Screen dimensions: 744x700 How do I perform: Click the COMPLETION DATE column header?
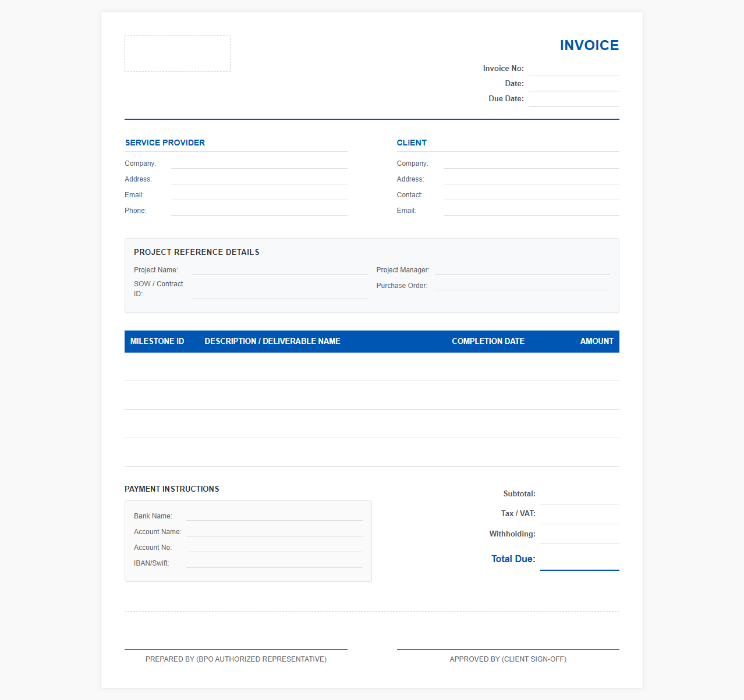pyautogui.click(x=488, y=341)
